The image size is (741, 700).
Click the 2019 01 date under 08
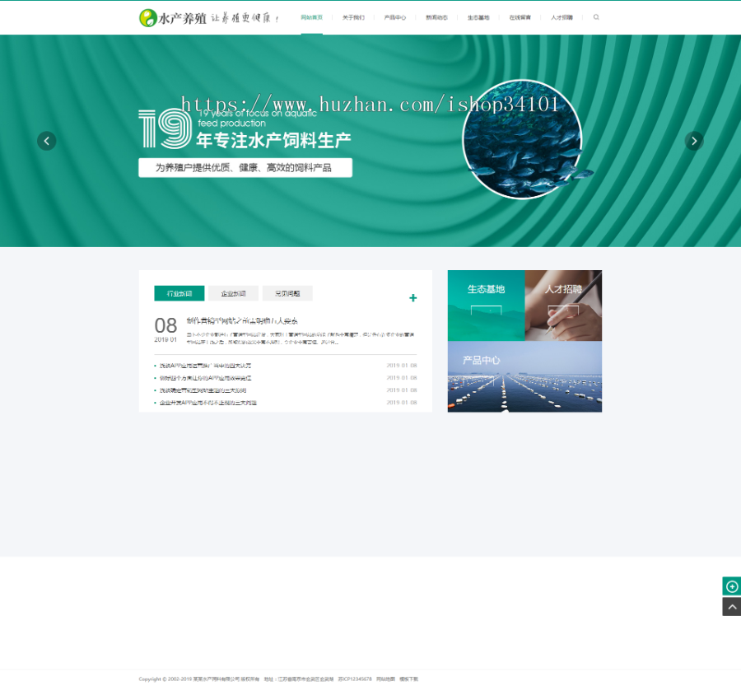pyautogui.click(x=165, y=339)
